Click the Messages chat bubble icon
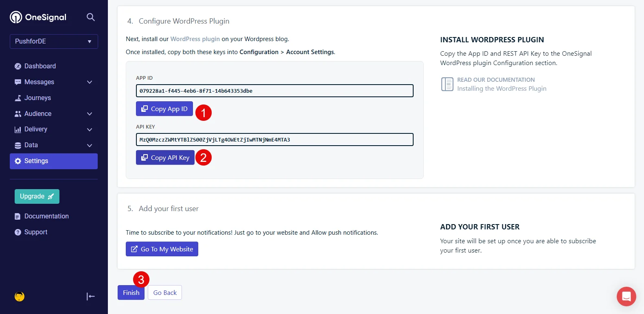The width and height of the screenshot is (644, 314). click(x=18, y=82)
